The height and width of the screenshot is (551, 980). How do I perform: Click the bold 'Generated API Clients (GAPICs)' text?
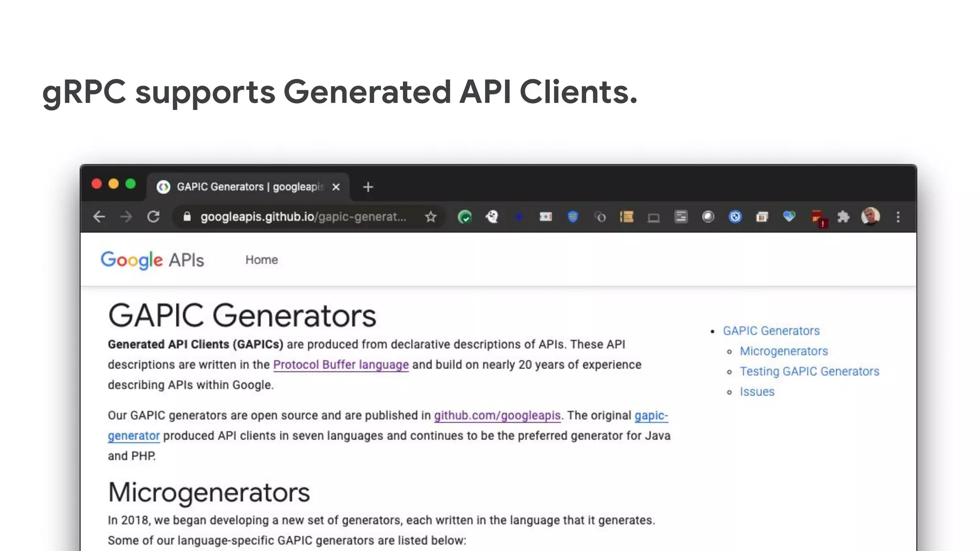[x=195, y=344]
